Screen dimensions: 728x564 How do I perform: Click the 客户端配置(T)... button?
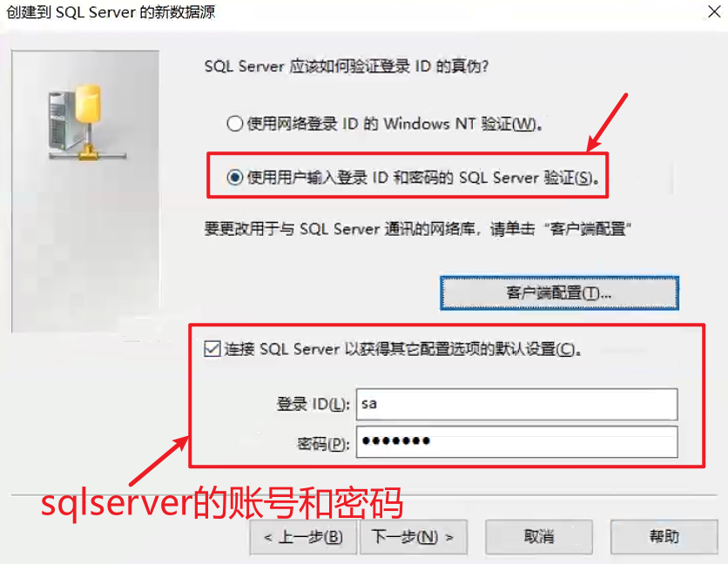(559, 293)
